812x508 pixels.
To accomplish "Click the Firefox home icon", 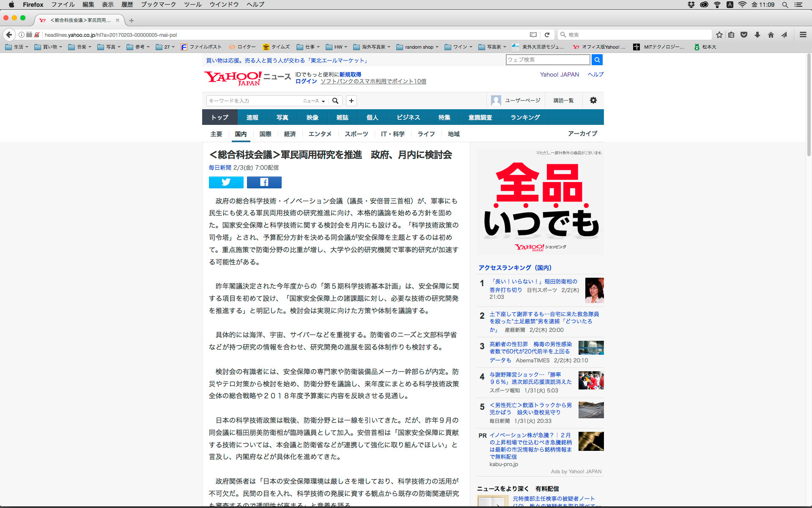I will pyautogui.click(x=771, y=35).
